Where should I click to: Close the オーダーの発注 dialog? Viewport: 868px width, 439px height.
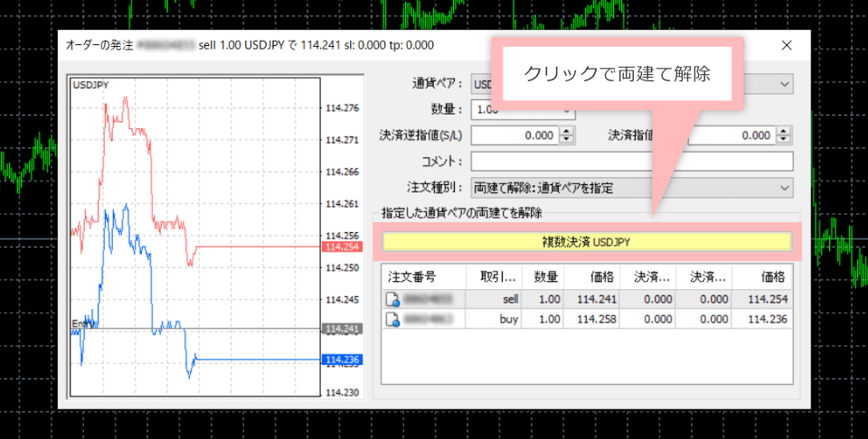click(786, 45)
